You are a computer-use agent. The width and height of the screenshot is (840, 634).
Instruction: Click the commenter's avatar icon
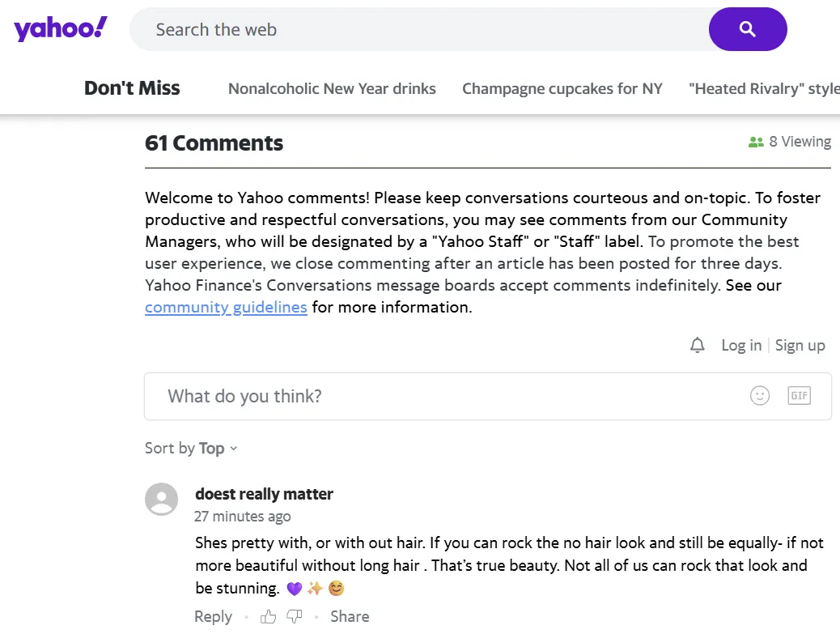point(161,499)
